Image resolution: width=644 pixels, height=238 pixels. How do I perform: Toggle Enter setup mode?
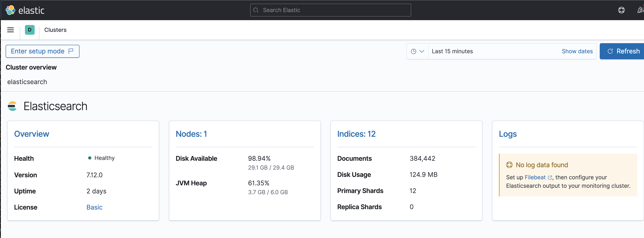coord(42,51)
